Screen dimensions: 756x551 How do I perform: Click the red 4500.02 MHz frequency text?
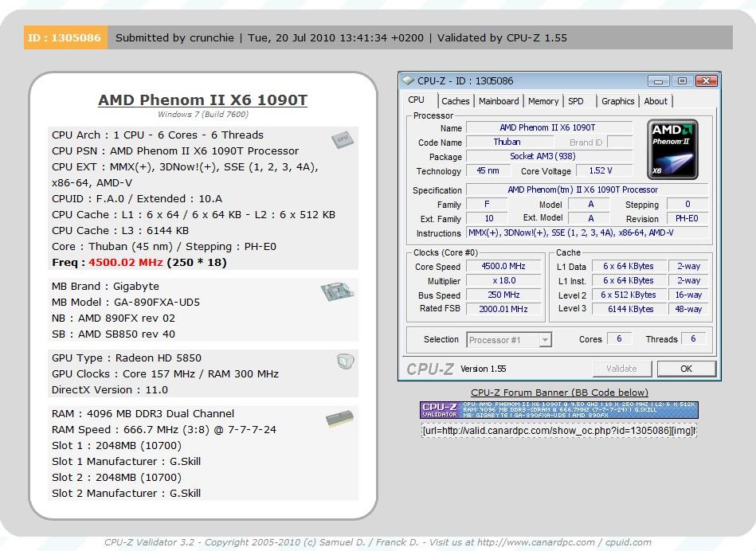pyautogui.click(x=126, y=262)
